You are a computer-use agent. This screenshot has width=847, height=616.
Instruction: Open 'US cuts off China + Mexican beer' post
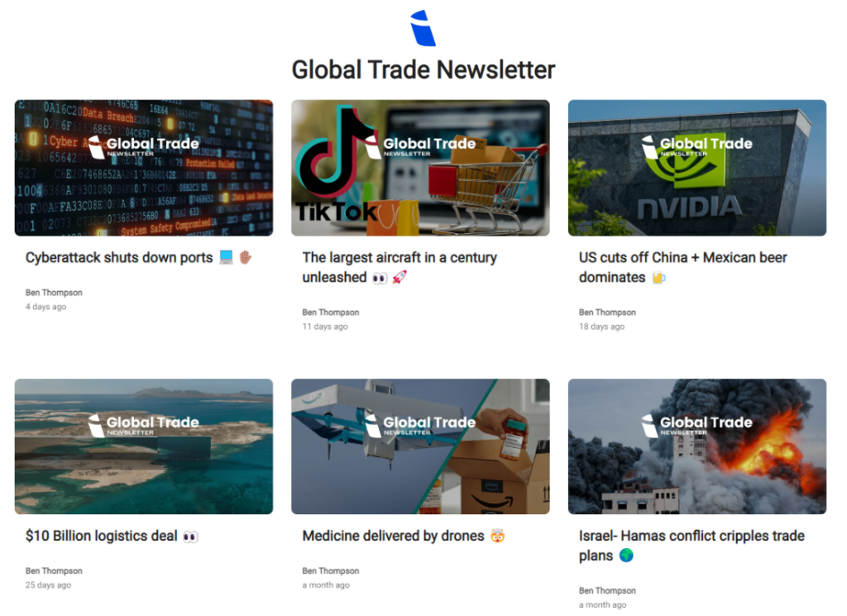pos(682,267)
